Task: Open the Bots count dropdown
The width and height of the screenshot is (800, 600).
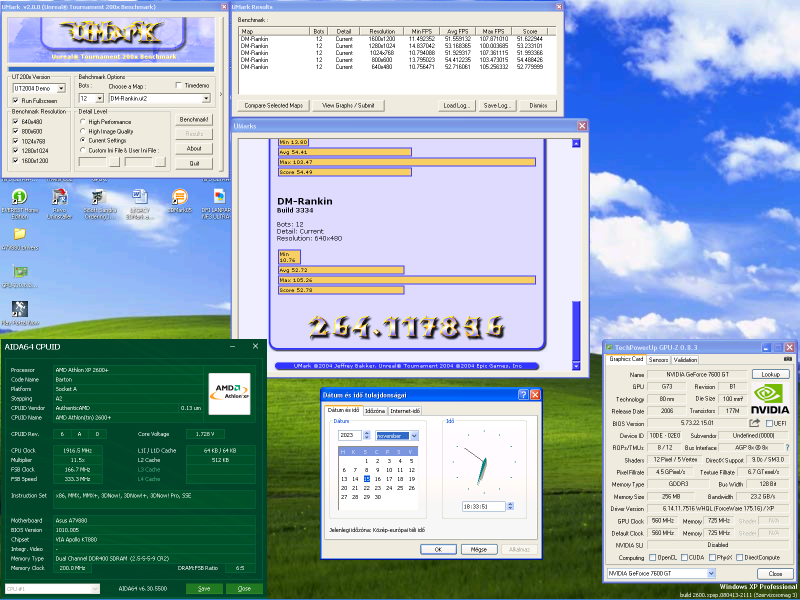Action: 99,98
